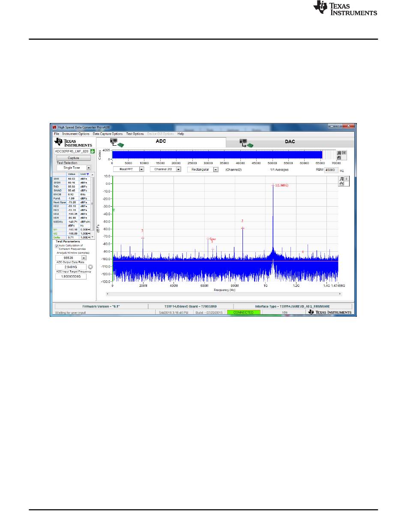This screenshot has width=407, height=532.
Task: Select pan tool on codes plot palette
Action: pyautogui.click(x=339, y=157)
